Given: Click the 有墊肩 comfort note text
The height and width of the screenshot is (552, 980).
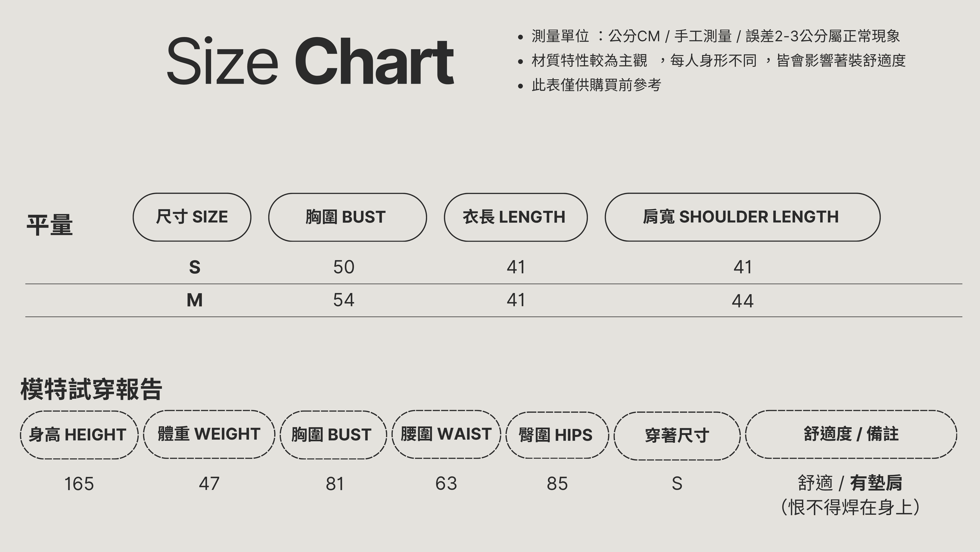Looking at the screenshot, I should click(876, 483).
